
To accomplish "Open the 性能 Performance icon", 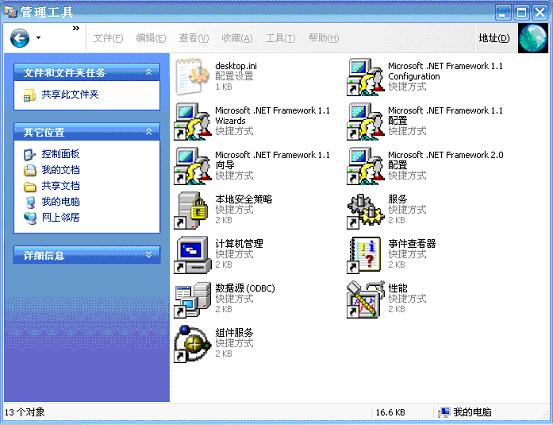I will 365,299.
